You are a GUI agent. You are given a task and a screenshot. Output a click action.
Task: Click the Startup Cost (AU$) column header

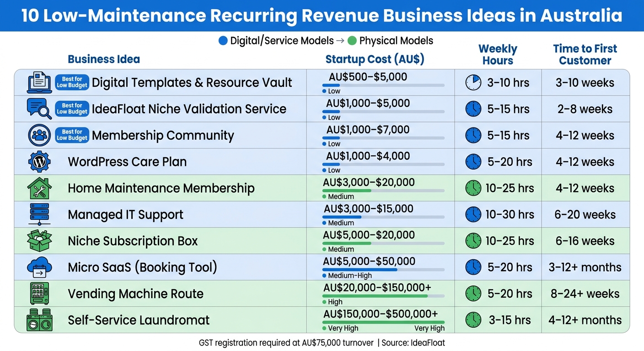(375, 59)
